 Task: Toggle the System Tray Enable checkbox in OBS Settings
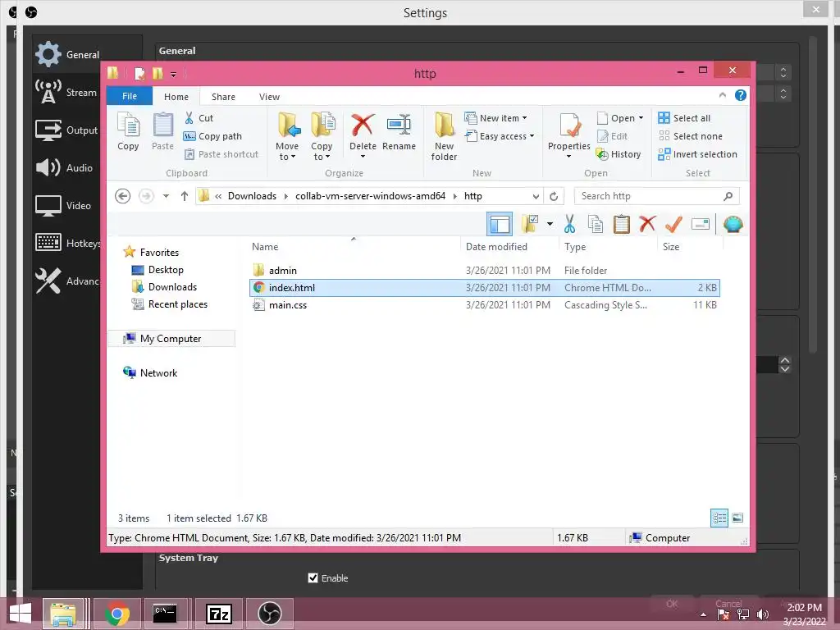(x=313, y=578)
